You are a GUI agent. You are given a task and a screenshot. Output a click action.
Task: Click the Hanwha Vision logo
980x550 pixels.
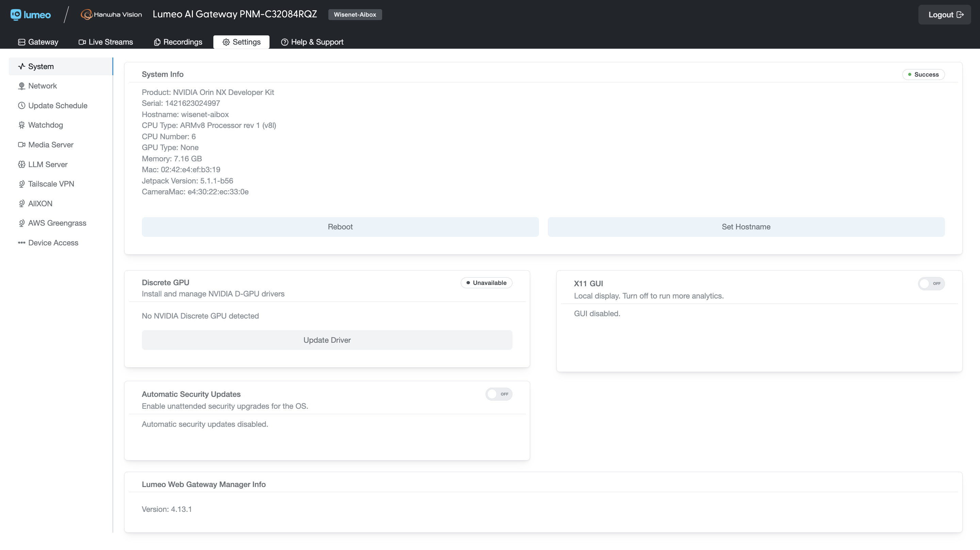(x=111, y=14)
